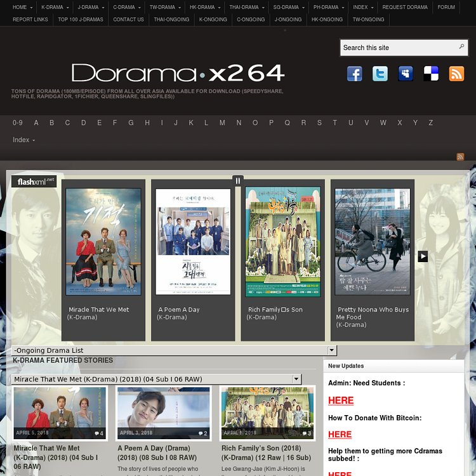Open CONTACT US page
Viewport: 476px width, 476px height.
tap(128, 20)
